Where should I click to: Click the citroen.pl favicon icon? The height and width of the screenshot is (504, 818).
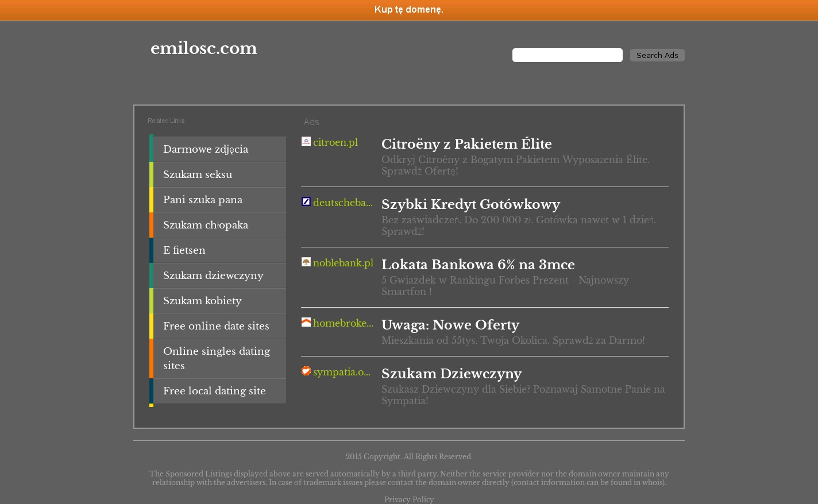click(306, 141)
